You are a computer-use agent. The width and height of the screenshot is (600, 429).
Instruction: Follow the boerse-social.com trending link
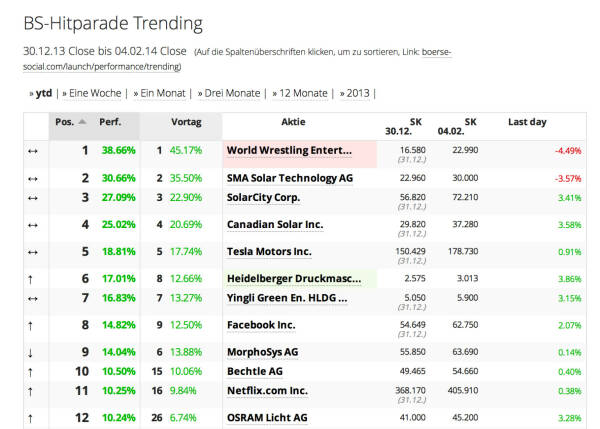(x=237, y=59)
